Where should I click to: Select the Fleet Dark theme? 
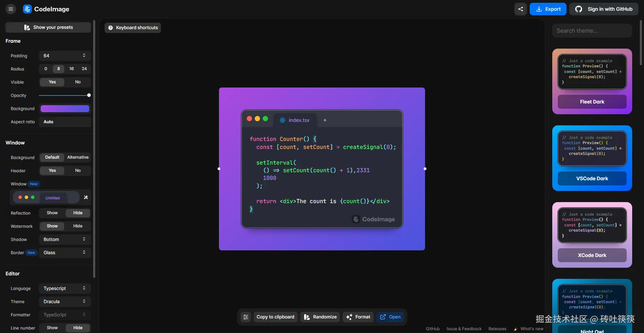[x=592, y=102]
